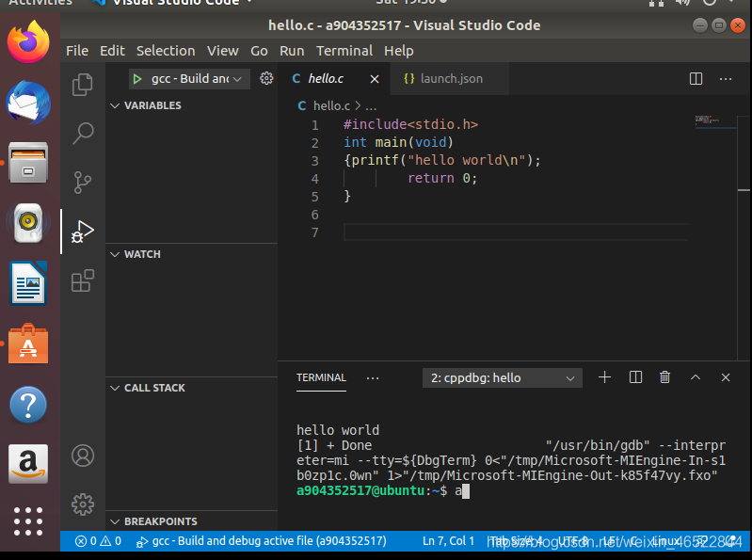Kill terminal with the trash icon
This screenshot has height=560, width=752.
pos(664,377)
